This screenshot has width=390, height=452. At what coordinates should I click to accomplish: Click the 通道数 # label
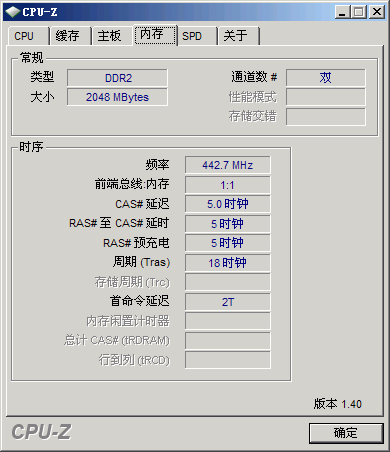point(254,77)
